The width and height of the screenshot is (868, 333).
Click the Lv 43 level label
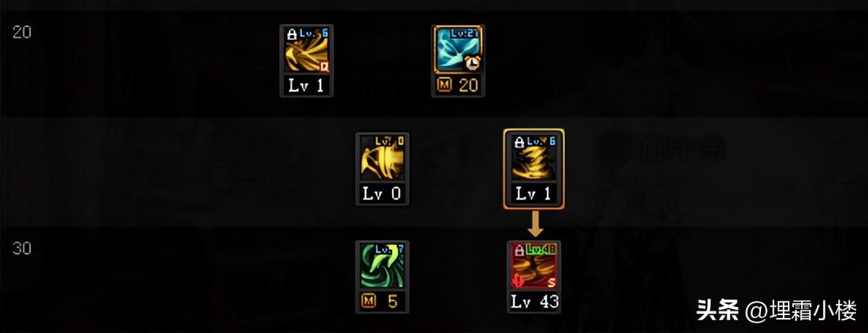pos(535,301)
